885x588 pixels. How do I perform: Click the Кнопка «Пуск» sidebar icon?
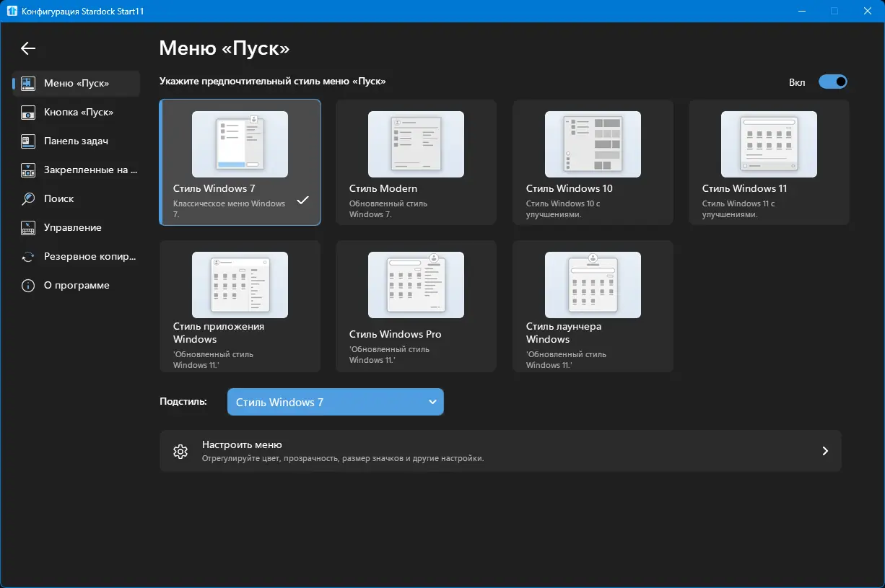pos(28,113)
